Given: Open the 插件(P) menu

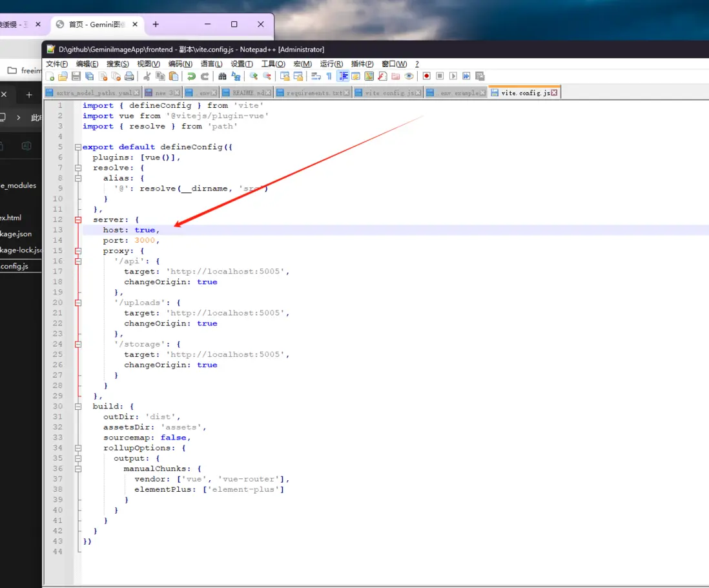Looking at the screenshot, I should point(362,64).
